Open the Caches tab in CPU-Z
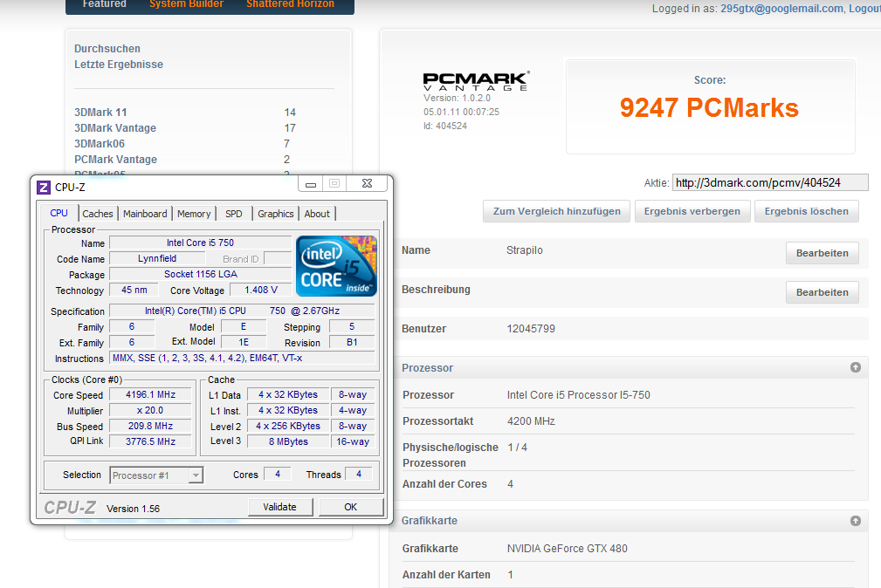The width and height of the screenshot is (881, 588). 97,214
